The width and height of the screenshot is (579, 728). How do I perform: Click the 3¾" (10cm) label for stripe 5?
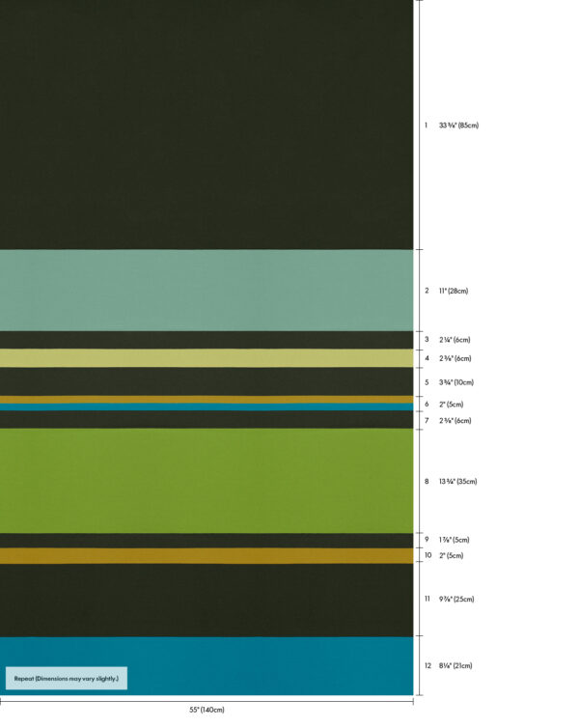[x=455, y=382]
